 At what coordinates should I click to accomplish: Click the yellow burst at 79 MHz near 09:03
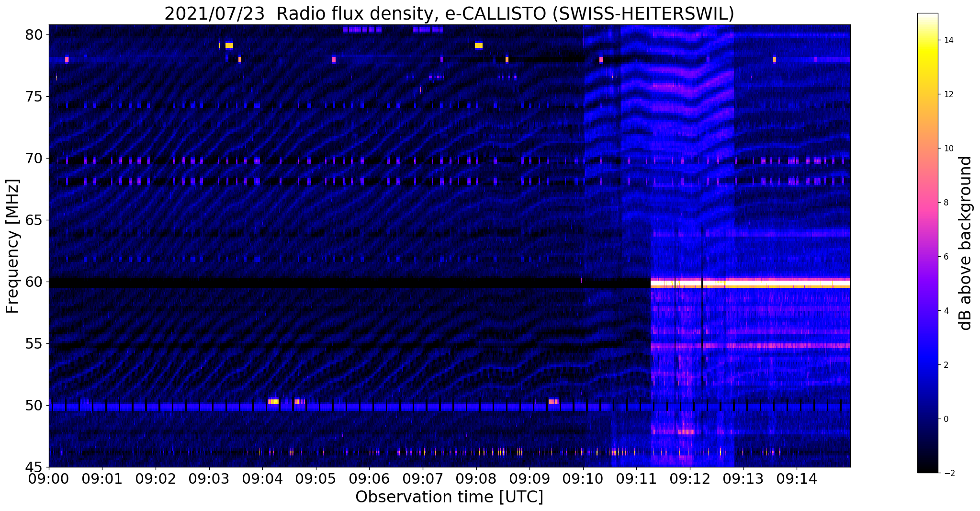(x=229, y=45)
